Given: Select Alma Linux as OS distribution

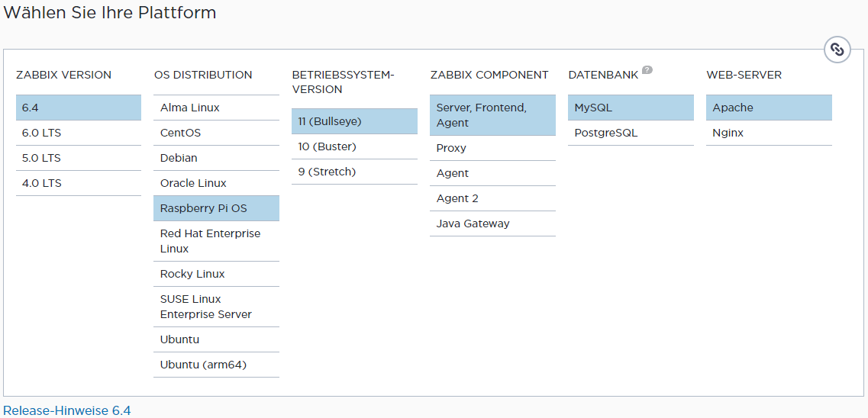Looking at the screenshot, I should (216, 108).
